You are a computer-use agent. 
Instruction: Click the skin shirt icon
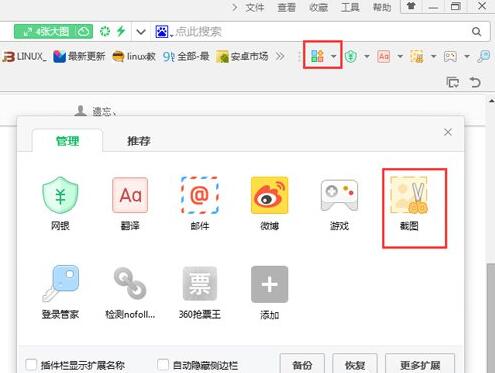(x=411, y=6)
